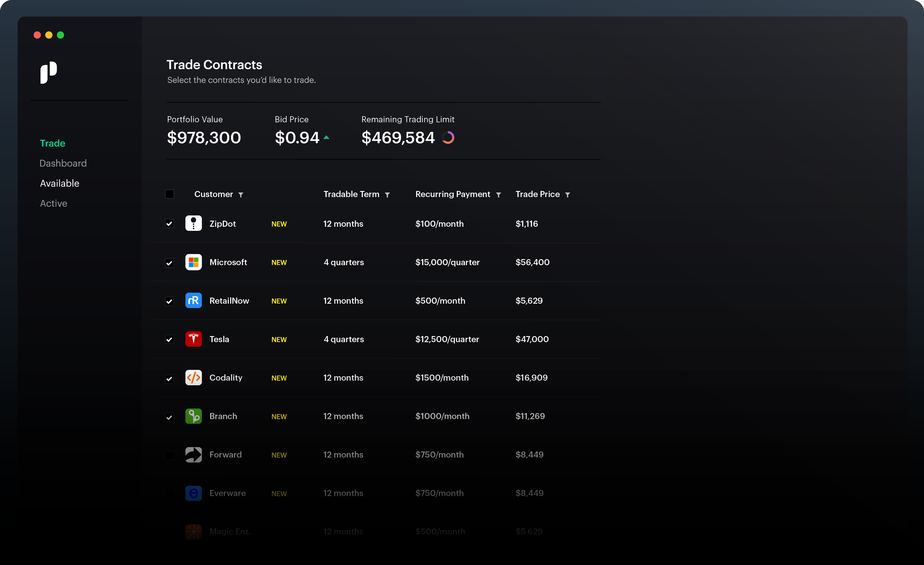Click the Remaining Trading Limit progress ring
This screenshot has width=924, height=565.
point(448,138)
